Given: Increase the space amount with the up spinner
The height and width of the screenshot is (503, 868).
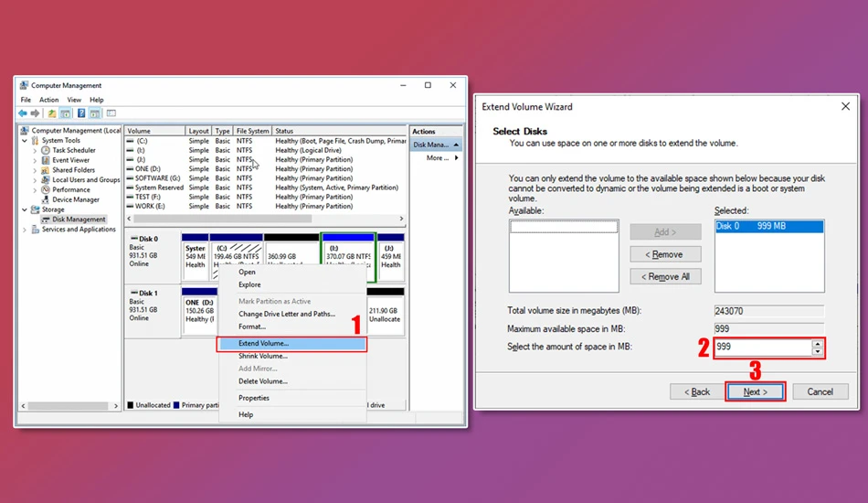Looking at the screenshot, I should point(817,344).
